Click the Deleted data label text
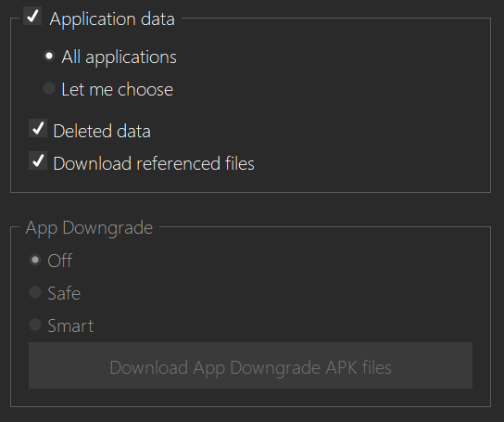The image size is (504, 422). click(102, 132)
